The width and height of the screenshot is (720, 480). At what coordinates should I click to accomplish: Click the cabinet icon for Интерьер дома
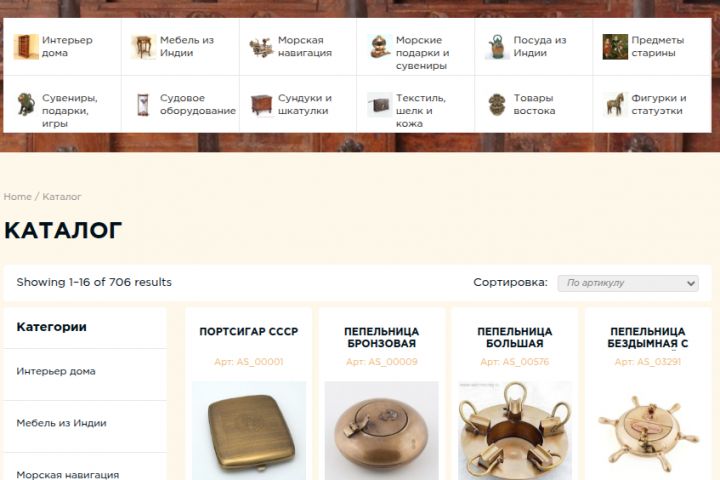[x=26, y=47]
